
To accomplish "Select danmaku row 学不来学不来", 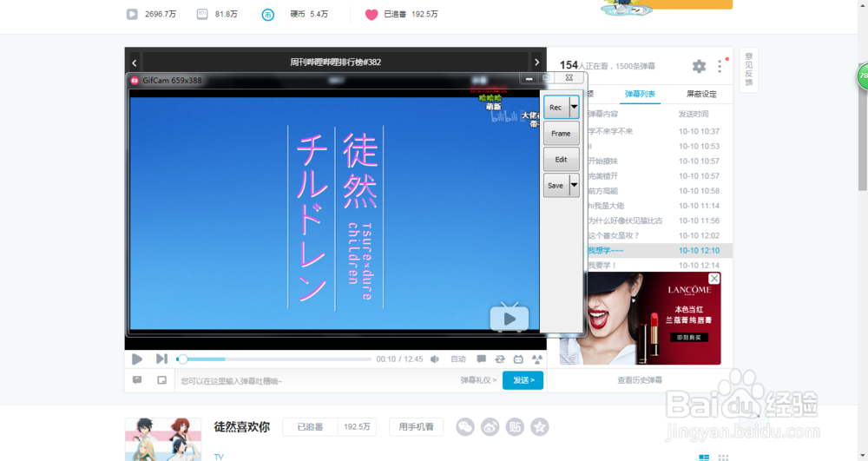I will 660,131.
